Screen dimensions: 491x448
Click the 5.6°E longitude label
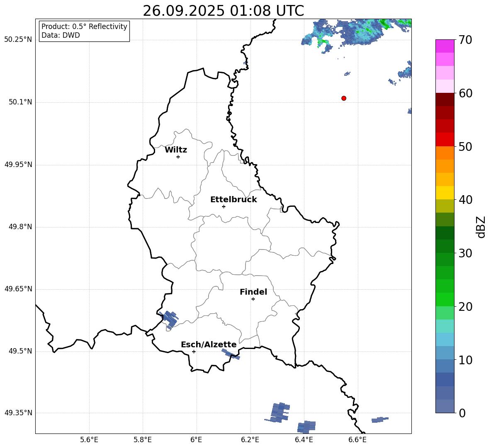(89, 440)
